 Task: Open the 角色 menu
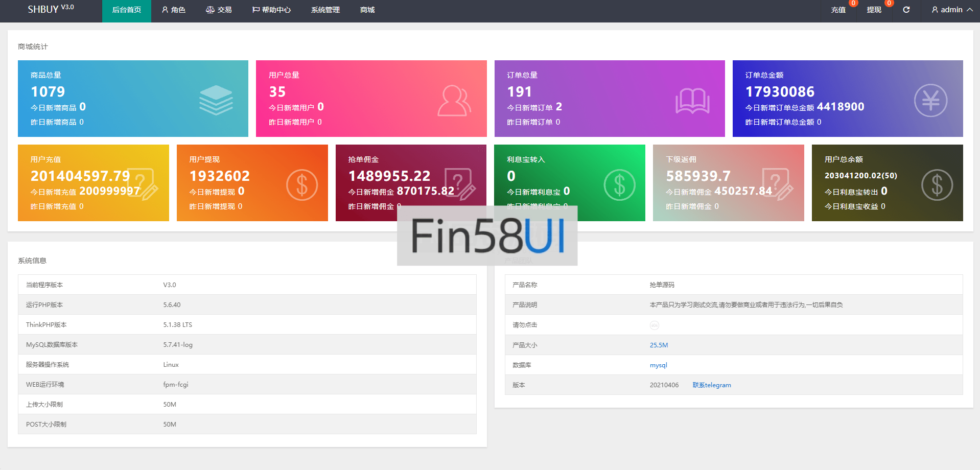pos(174,10)
